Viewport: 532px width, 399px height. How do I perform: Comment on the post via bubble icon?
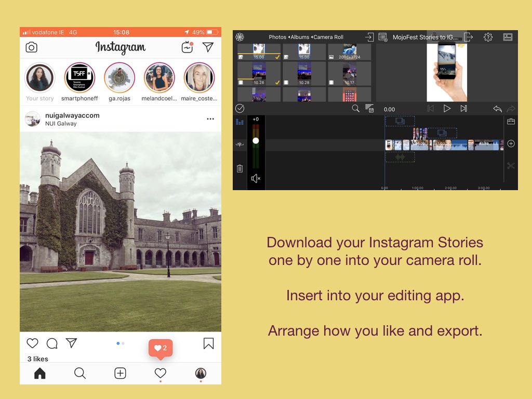click(x=52, y=343)
